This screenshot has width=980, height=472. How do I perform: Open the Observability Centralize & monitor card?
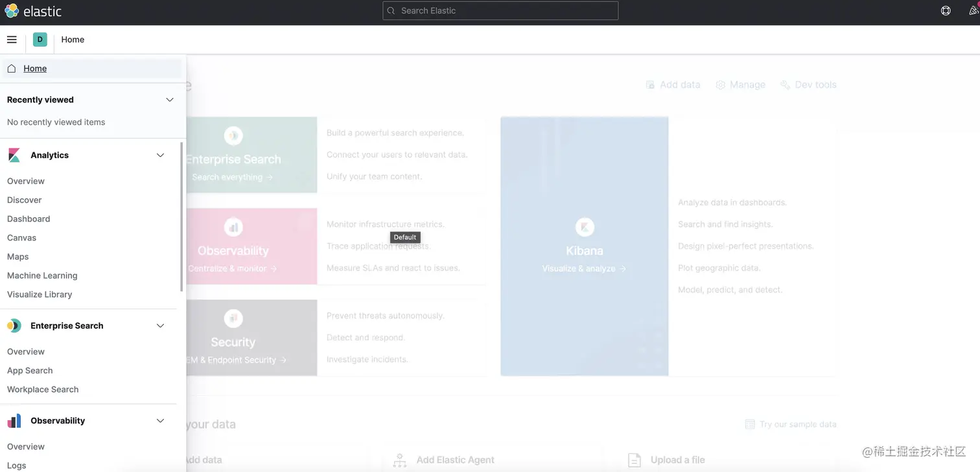(x=251, y=246)
